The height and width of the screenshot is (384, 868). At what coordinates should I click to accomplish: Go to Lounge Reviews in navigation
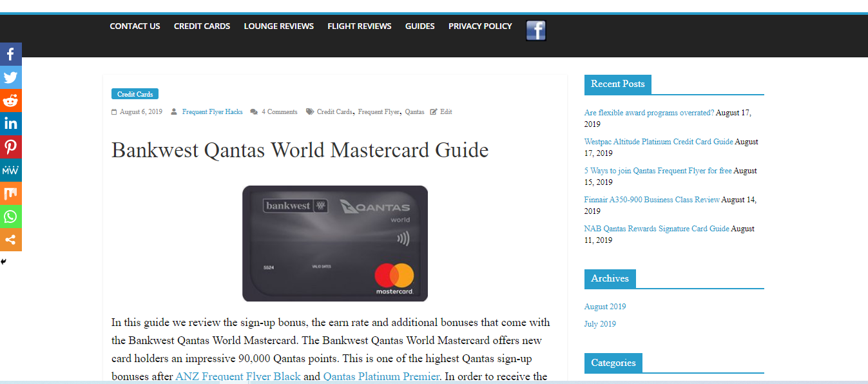click(x=278, y=26)
